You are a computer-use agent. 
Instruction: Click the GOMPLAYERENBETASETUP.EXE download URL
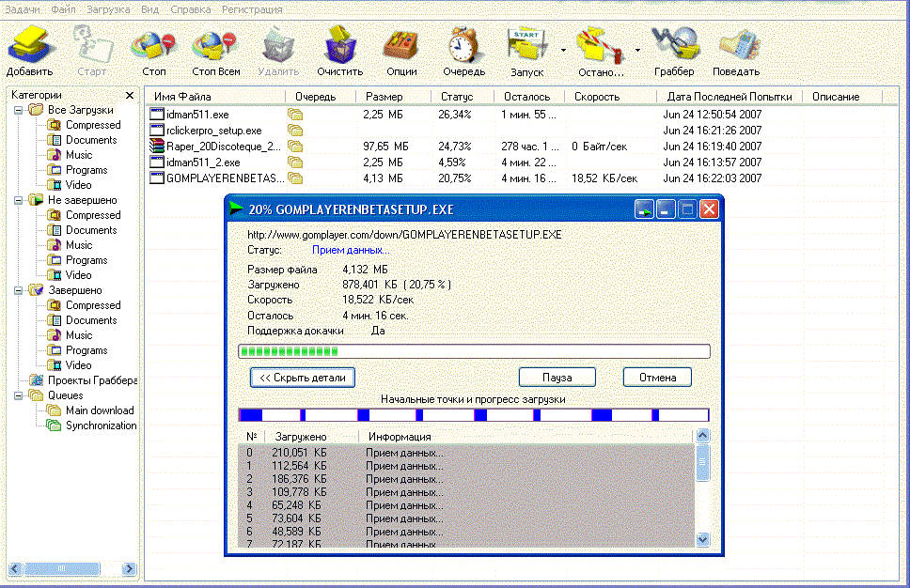point(404,234)
